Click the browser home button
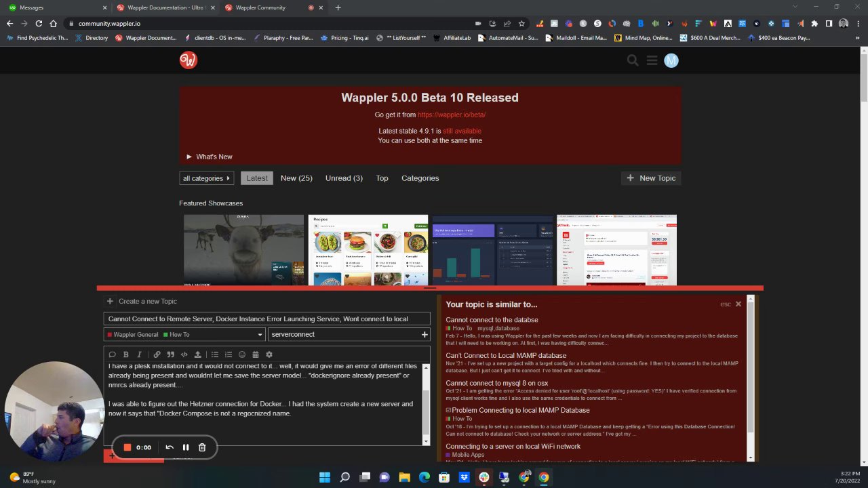Image resolution: width=868 pixels, height=488 pixels. pyautogui.click(x=54, y=23)
